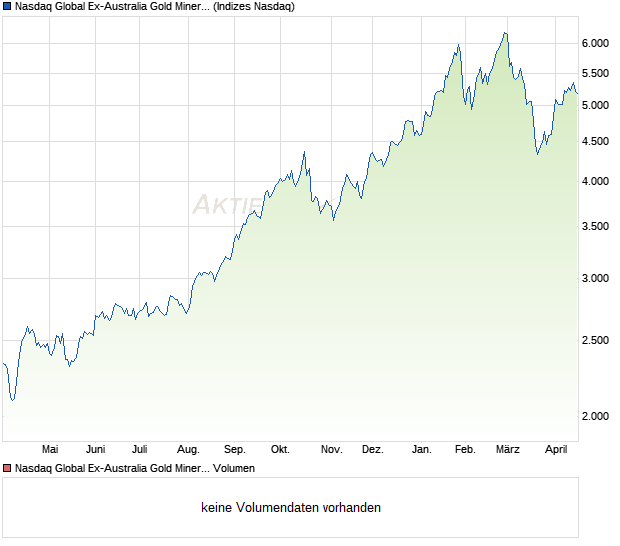Click the 'Dez.' x-axis label

point(372,449)
